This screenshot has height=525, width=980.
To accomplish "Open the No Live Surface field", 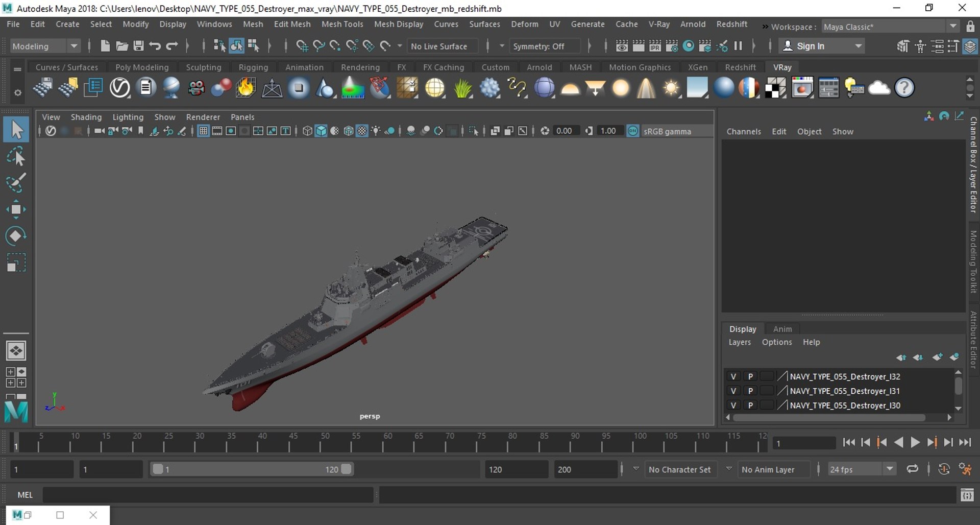I will click(443, 46).
